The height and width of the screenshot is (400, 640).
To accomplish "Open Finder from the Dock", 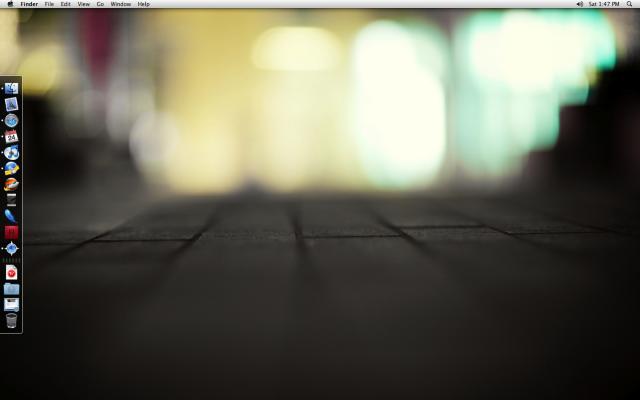I will tap(11, 88).
